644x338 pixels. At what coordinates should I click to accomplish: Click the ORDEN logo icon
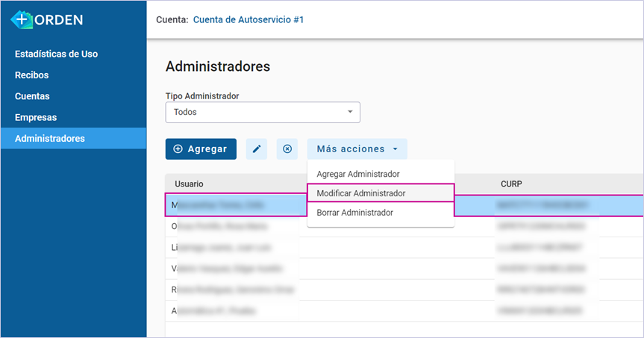point(22,19)
